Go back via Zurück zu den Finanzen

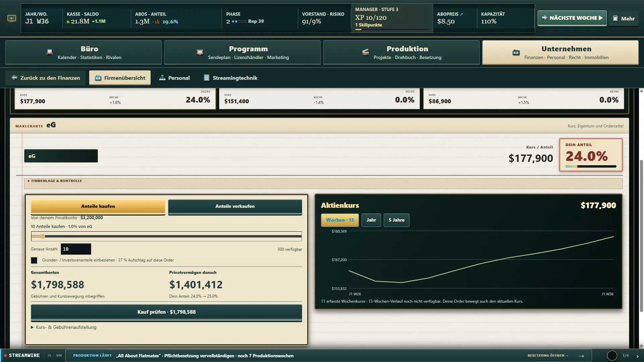[x=46, y=78]
